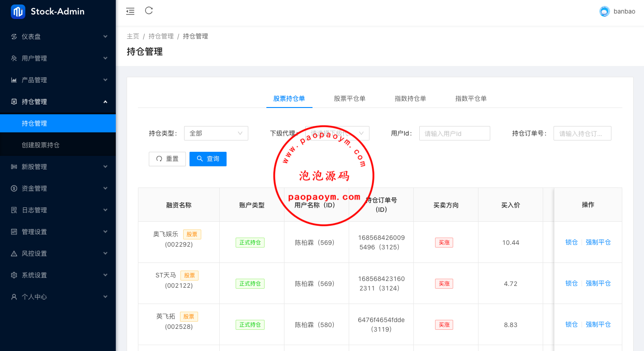
Task: Click the 查询 search button
Action: click(208, 159)
